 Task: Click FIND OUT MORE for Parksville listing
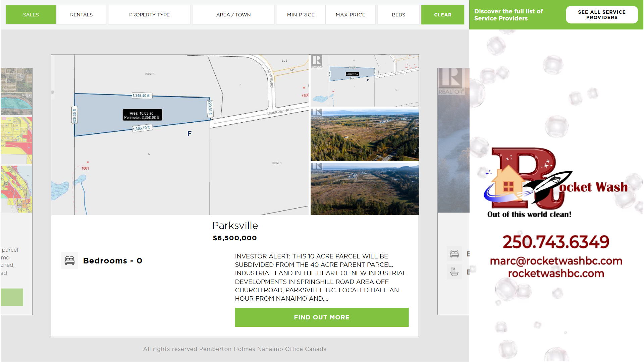(321, 317)
